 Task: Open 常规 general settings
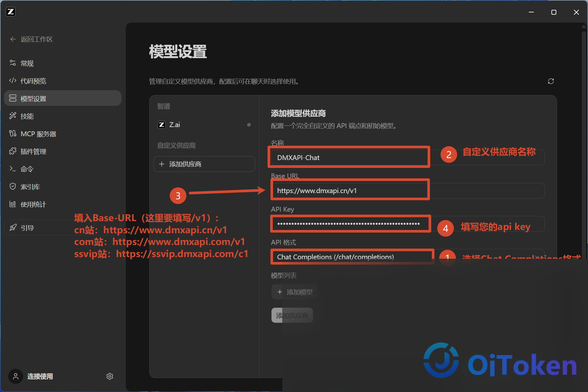coord(63,63)
